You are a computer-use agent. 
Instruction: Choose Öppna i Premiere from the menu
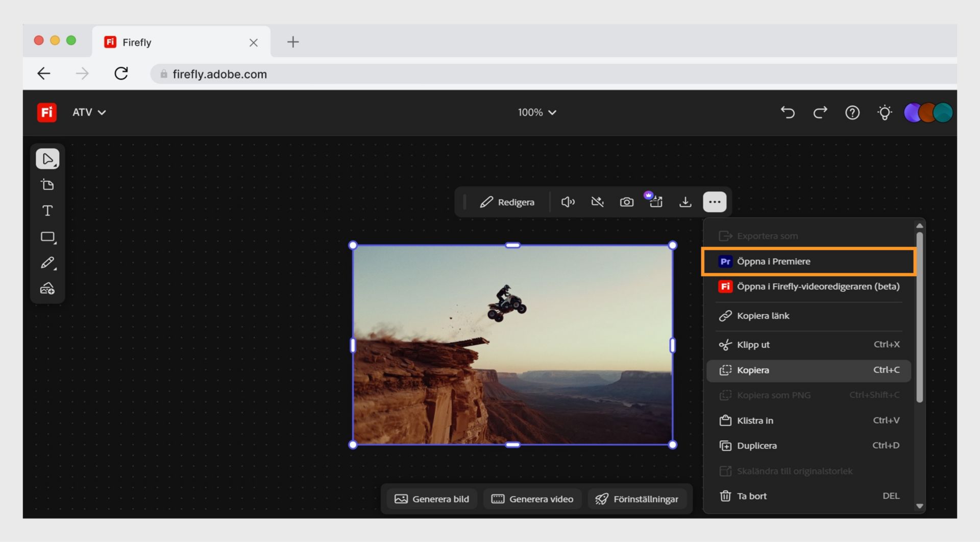click(x=808, y=261)
